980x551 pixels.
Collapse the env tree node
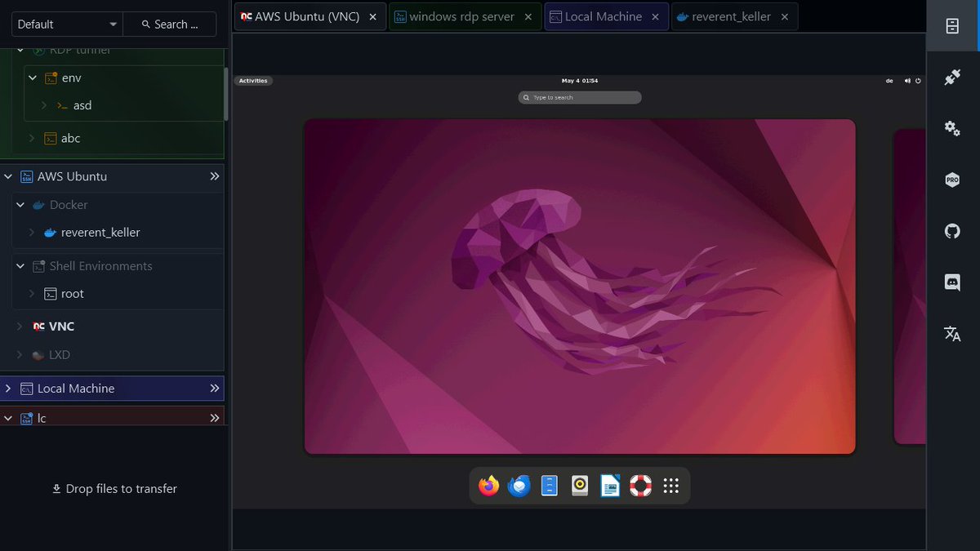pos(32,78)
